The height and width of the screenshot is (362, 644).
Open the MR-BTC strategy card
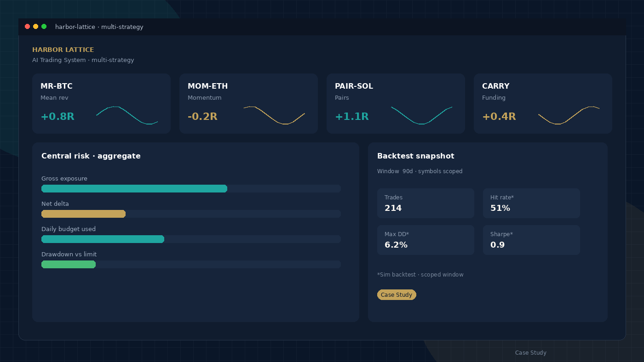click(x=101, y=103)
